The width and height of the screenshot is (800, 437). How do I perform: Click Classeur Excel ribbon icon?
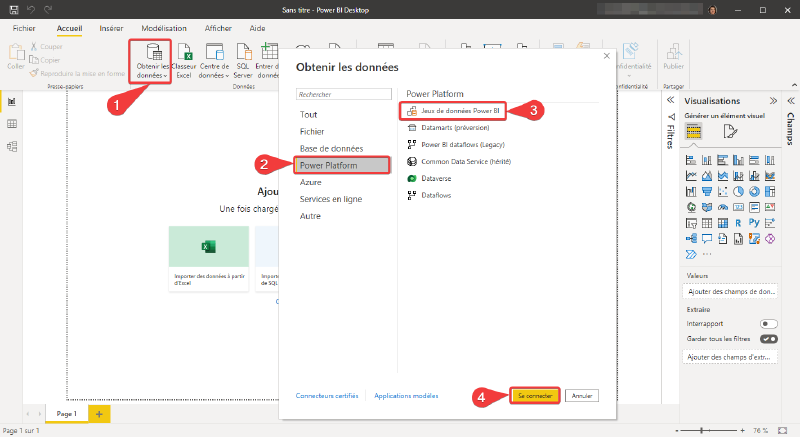pos(184,61)
